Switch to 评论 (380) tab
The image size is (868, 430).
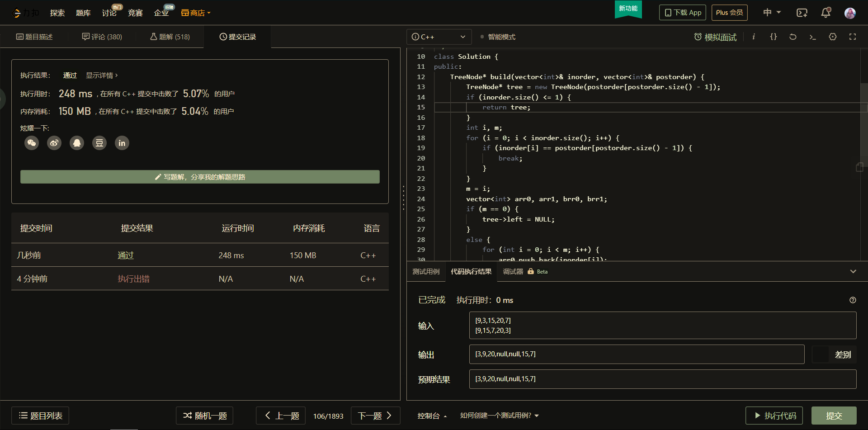(102, 37)
